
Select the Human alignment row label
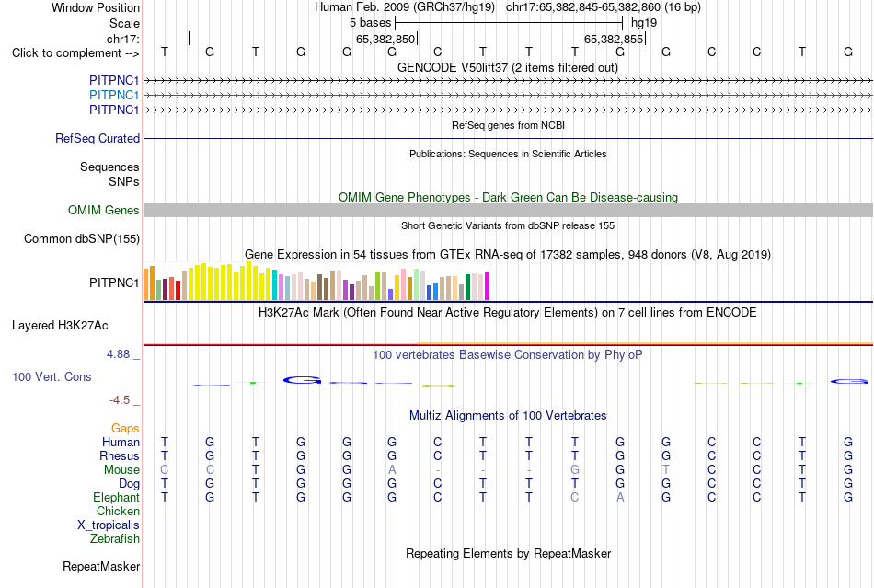(x=121, y=442)
